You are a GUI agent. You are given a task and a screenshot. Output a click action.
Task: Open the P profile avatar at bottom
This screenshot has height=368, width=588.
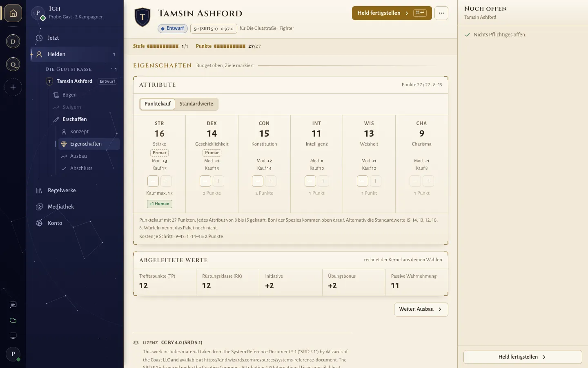13,354
